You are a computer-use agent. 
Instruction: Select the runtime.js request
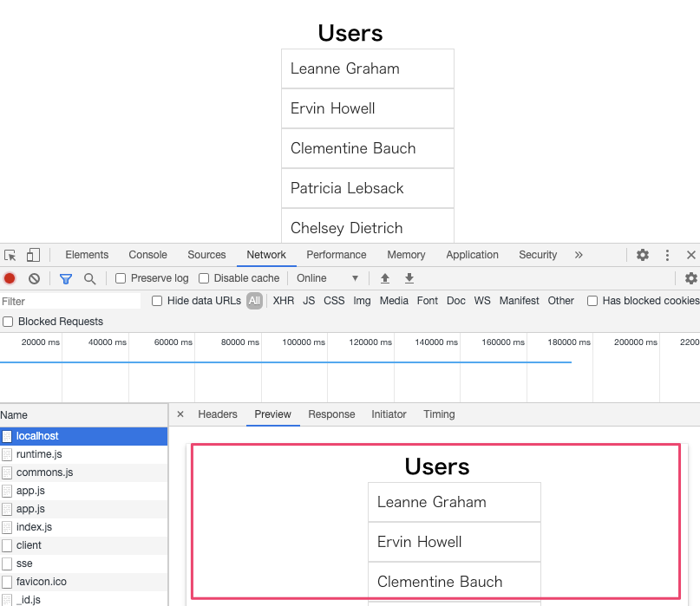tap(39, 454)
